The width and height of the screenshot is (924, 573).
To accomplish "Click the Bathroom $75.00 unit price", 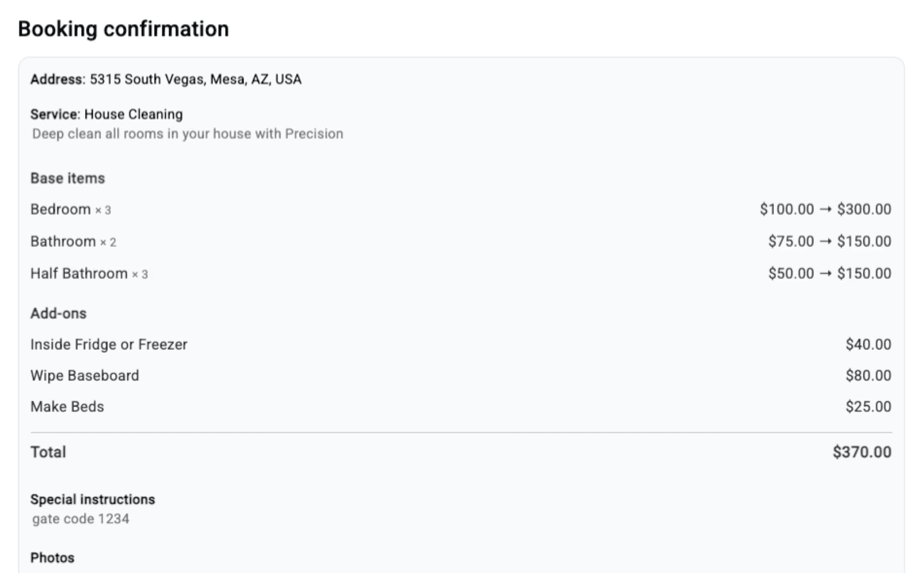I will point(791,241).
